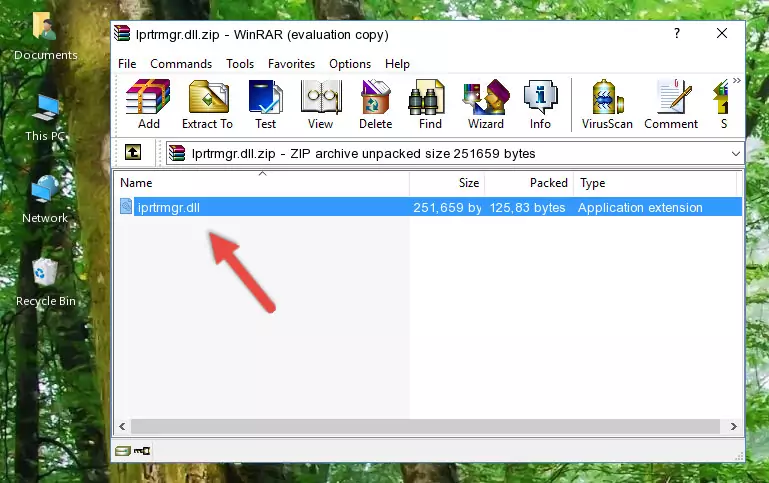Click the Delete toolbar icon

(376, 104)
